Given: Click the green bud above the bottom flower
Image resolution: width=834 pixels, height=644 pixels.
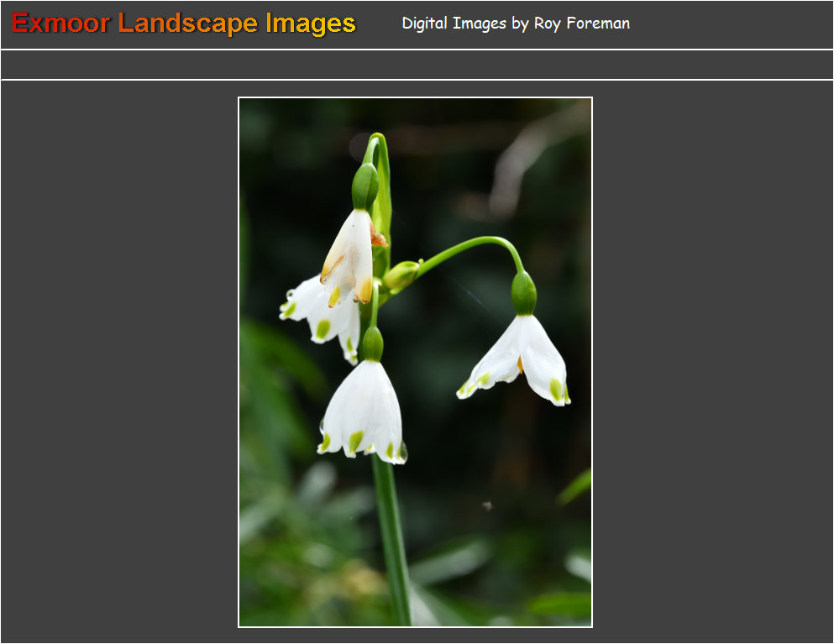Looking at the screenshot, I should click(x=372, y=344).
